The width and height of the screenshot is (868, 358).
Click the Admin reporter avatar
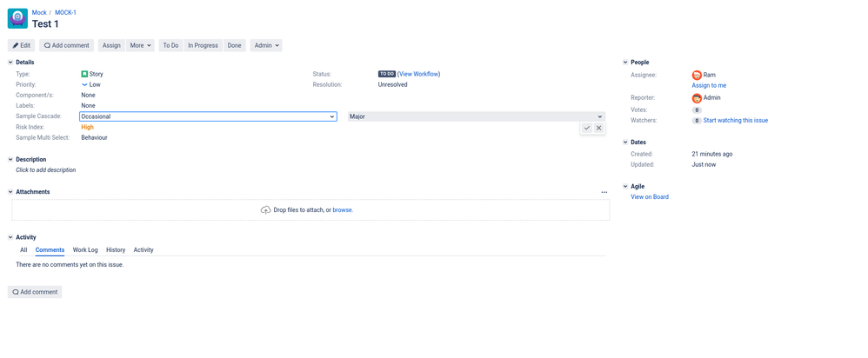pyautogui.click(x=697, y=98)
